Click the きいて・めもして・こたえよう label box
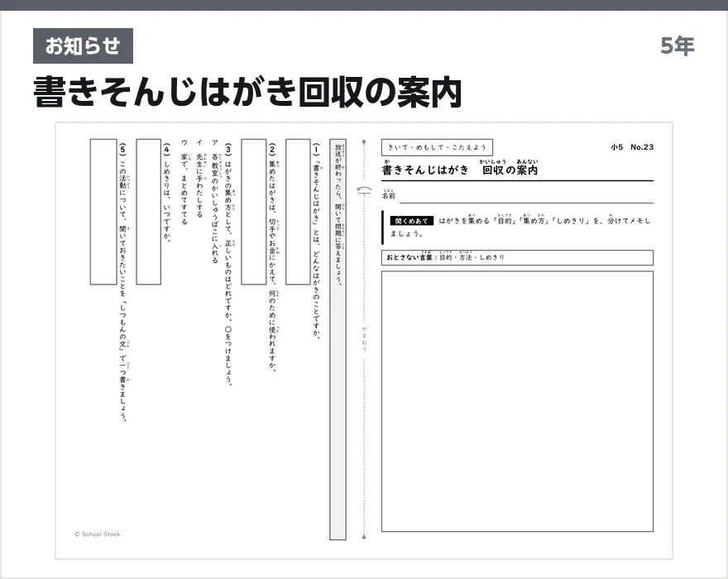 tap(437, 147)
